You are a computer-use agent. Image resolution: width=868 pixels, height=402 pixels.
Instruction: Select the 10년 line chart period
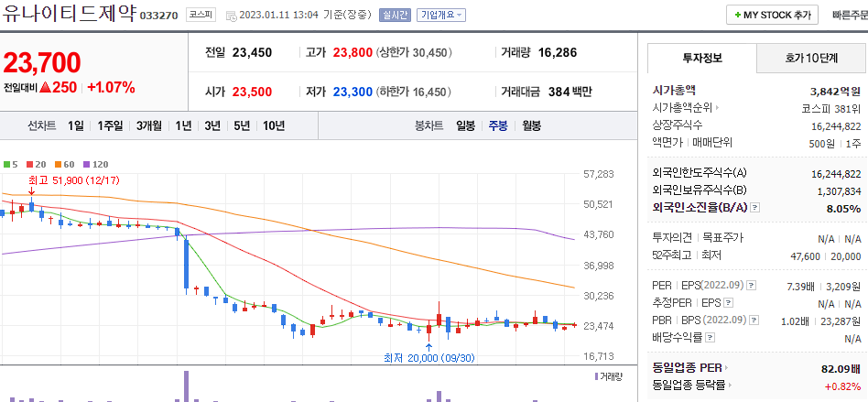coord(274,125)
